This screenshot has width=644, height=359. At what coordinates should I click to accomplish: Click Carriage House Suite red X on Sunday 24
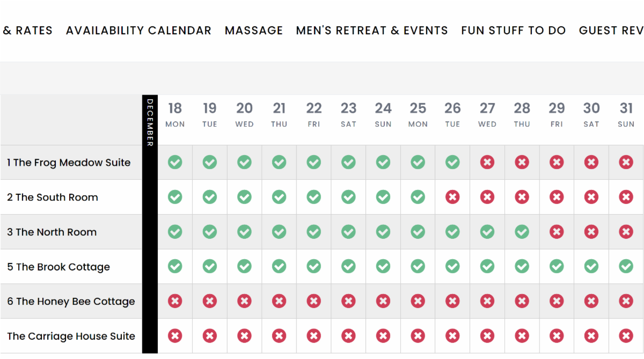[383, 336]
